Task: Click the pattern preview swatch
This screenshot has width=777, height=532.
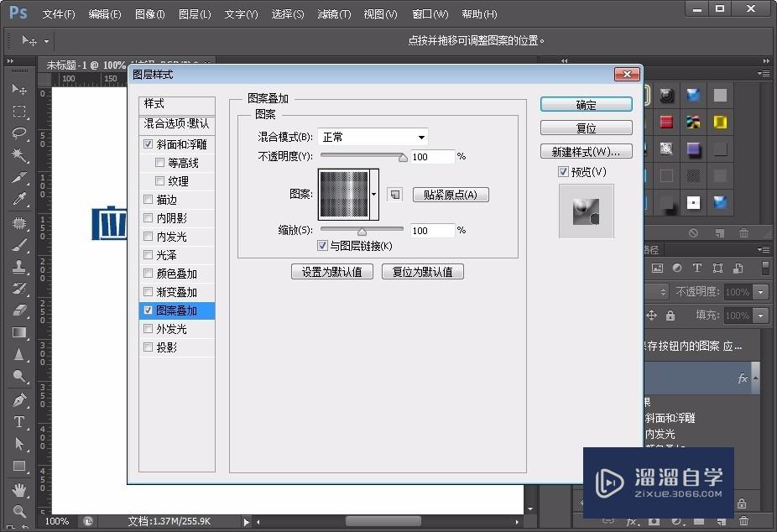Action: 344,194
